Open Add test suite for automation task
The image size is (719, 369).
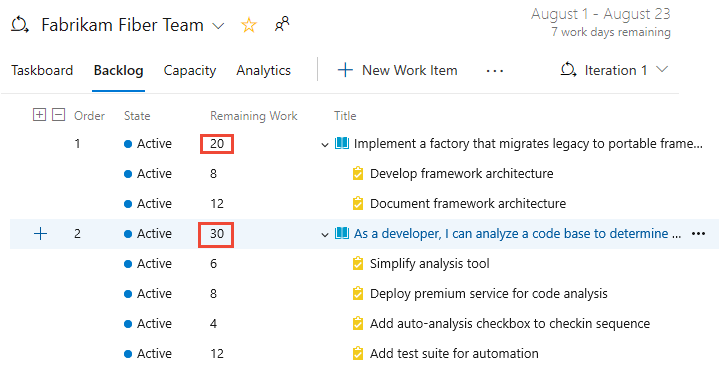pos(454,353)
